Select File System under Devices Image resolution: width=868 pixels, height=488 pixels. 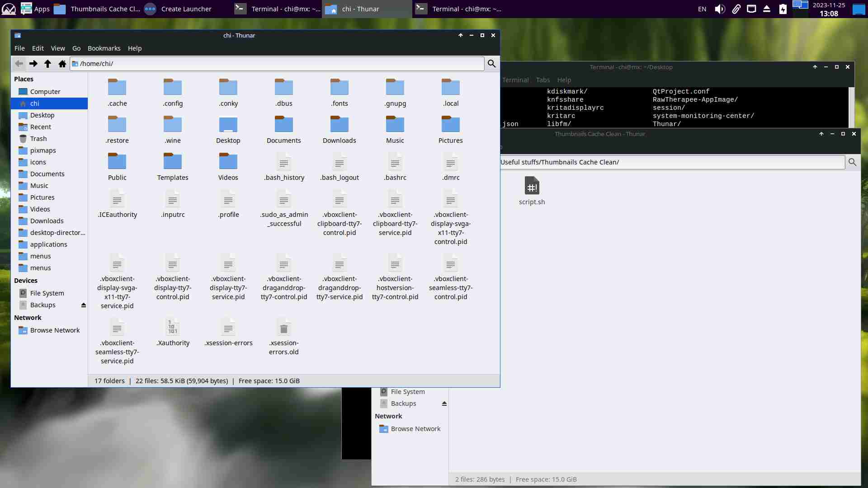(47, 293)
